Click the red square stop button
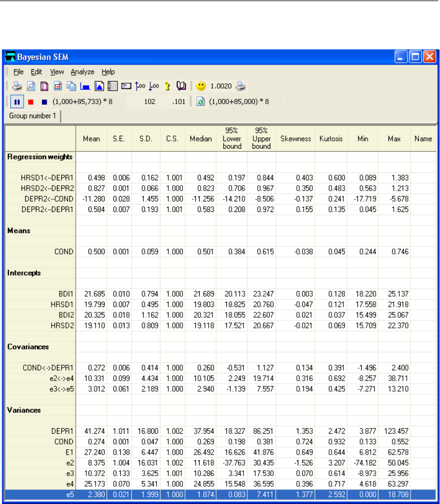Image resolution: width=440 pixels, height=504 pixels. pos(31,101)
